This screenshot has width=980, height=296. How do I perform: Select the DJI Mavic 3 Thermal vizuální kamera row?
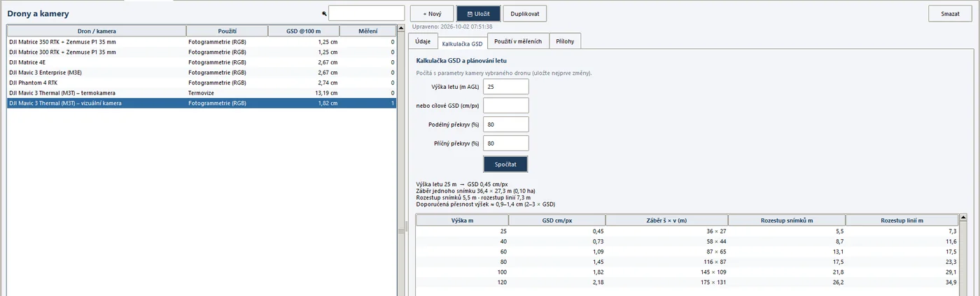point(202,103)
